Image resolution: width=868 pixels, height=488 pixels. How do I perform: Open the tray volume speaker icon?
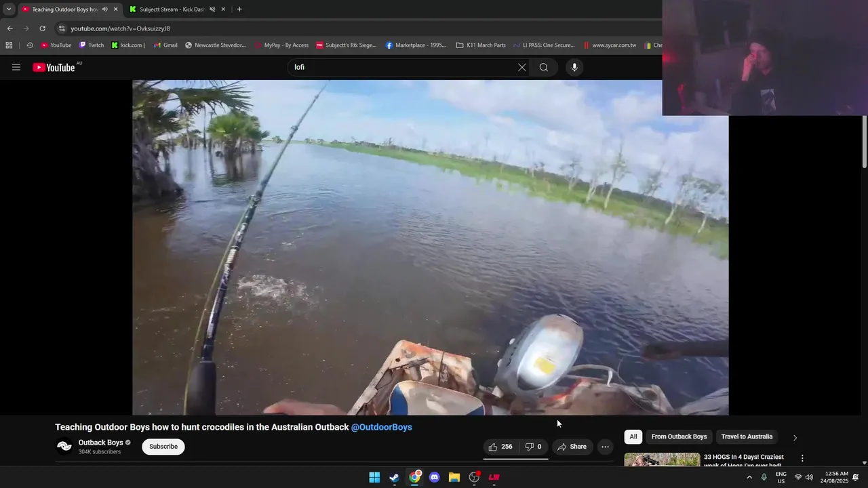809,477
